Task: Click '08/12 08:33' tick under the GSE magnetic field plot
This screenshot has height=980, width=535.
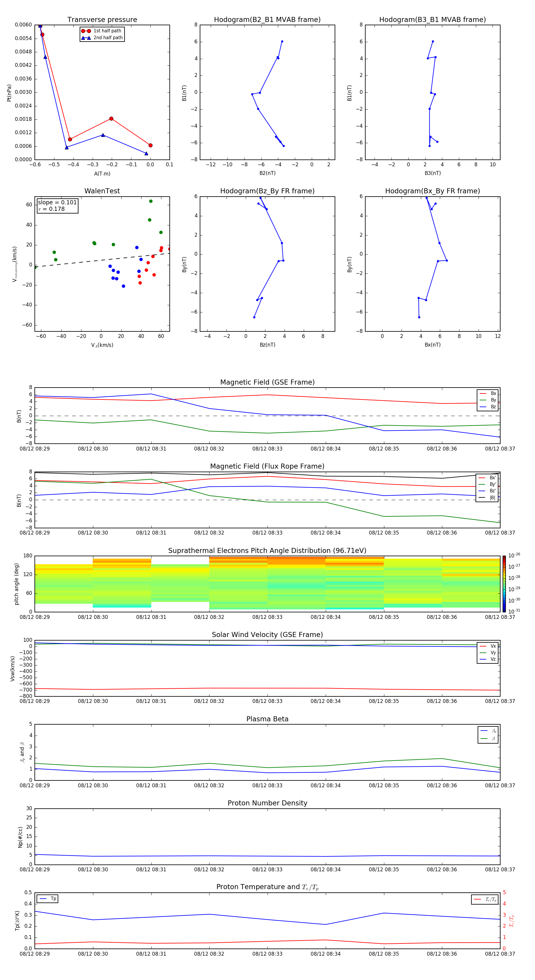Action: coord(267,449)
